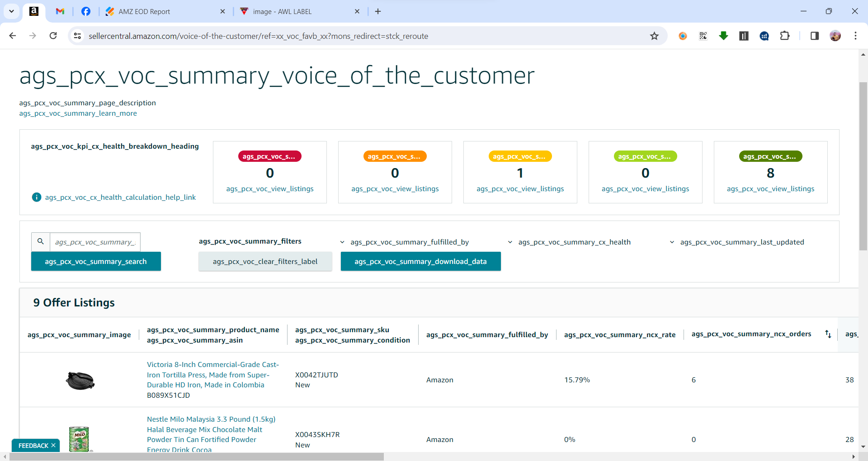Reload the current page

tap(53, 36)
